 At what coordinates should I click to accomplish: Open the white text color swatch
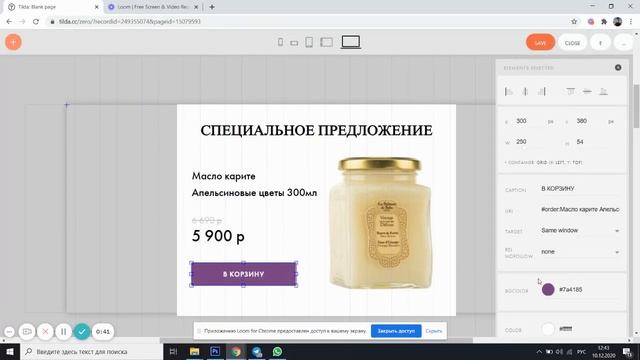(x=548, y=329)
